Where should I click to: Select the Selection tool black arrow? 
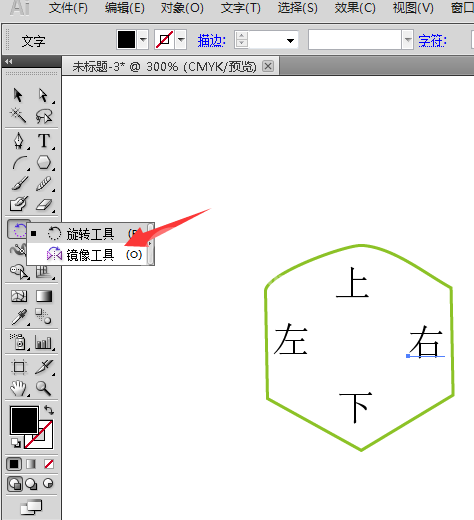(18, 95)
